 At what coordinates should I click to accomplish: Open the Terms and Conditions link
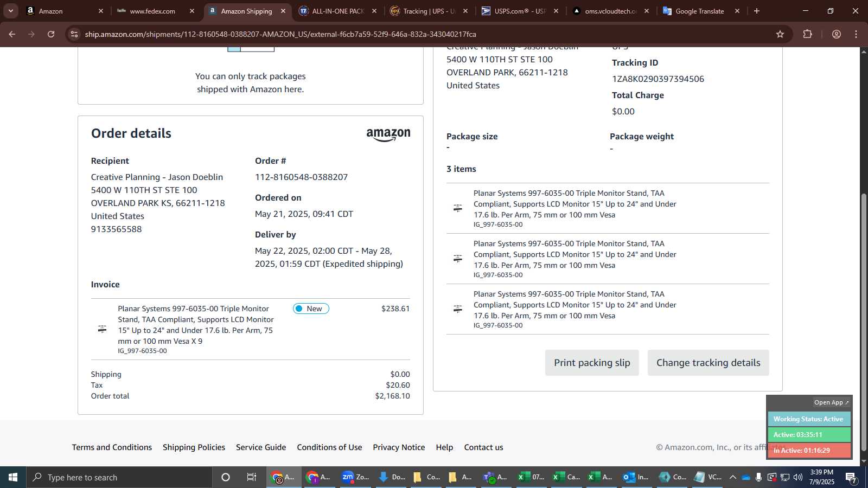click(112, 447)
